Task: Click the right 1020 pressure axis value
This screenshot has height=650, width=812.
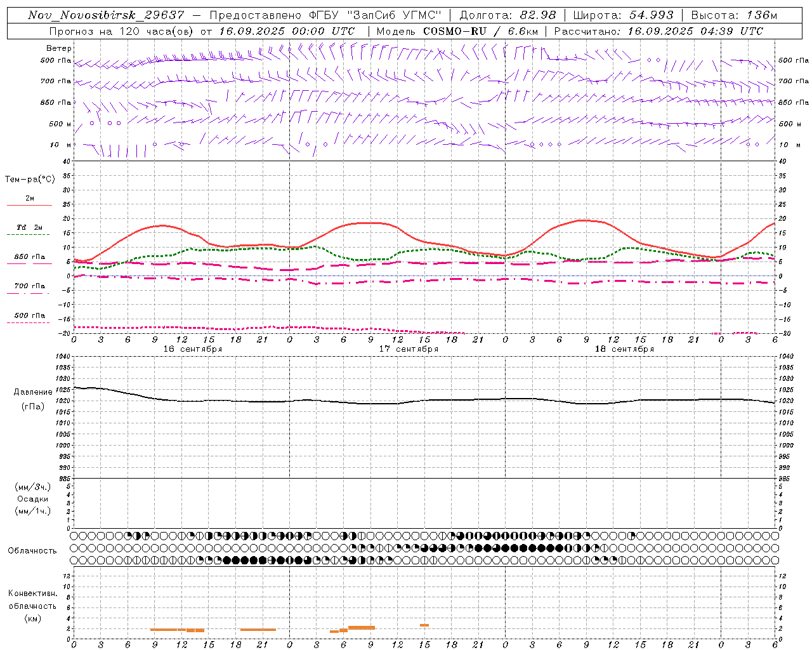Action: (785, 401)
